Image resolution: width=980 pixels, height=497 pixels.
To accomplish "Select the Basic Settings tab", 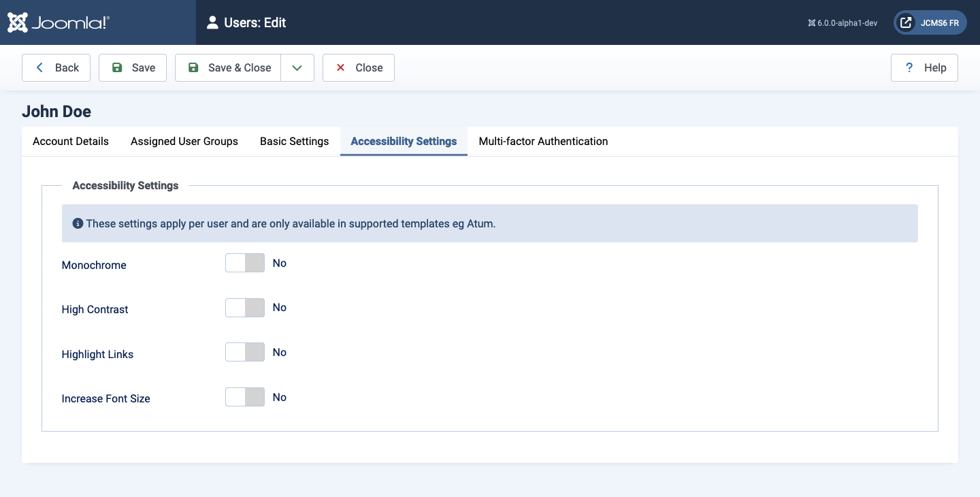I will [295, 141].
